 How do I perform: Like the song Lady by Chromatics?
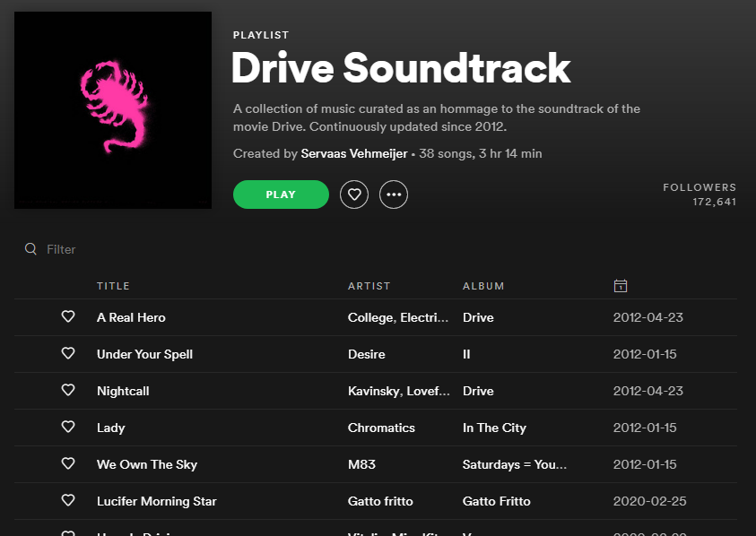pos(68,427)
